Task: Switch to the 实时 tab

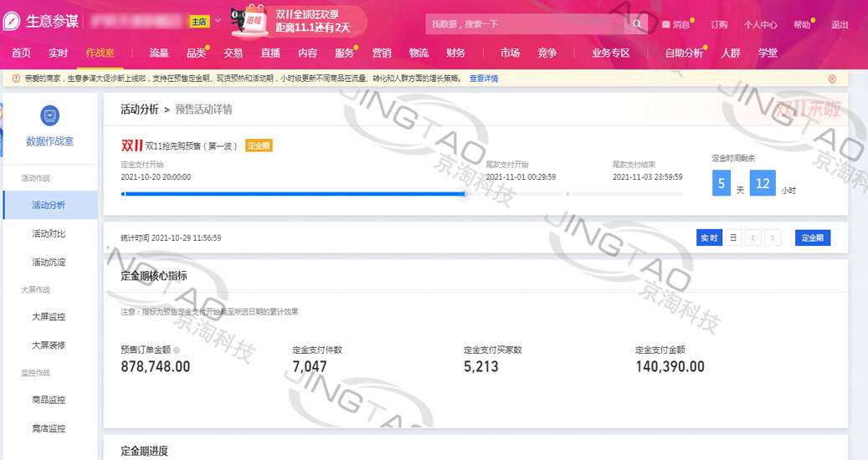Action: click(x=58, y=53)
